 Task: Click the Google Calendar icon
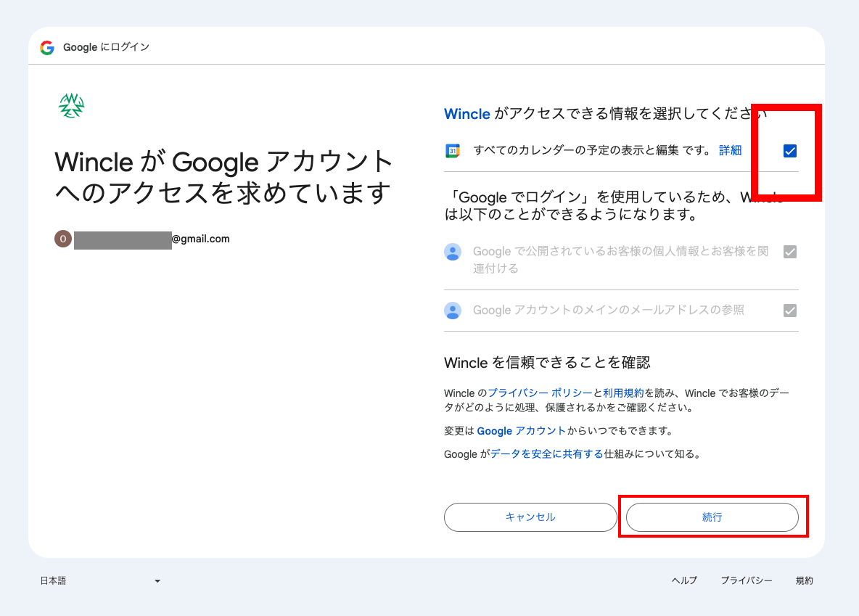pyautogui.click(x=453, y=151)
